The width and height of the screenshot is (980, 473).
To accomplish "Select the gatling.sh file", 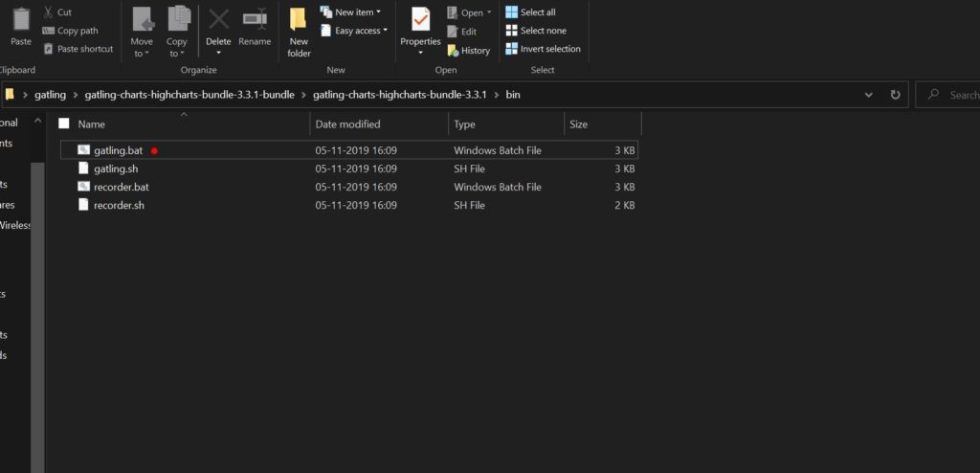I will [x=349, y=169].
